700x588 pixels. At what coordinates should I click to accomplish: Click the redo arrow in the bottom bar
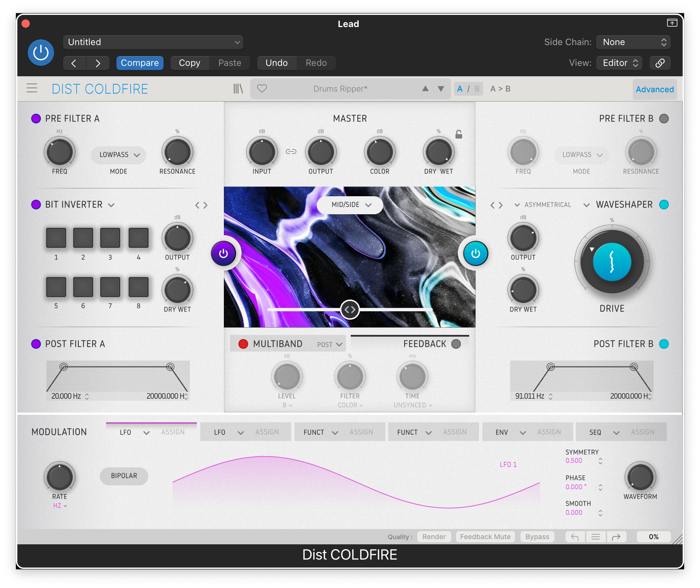(x=616, y=537)
